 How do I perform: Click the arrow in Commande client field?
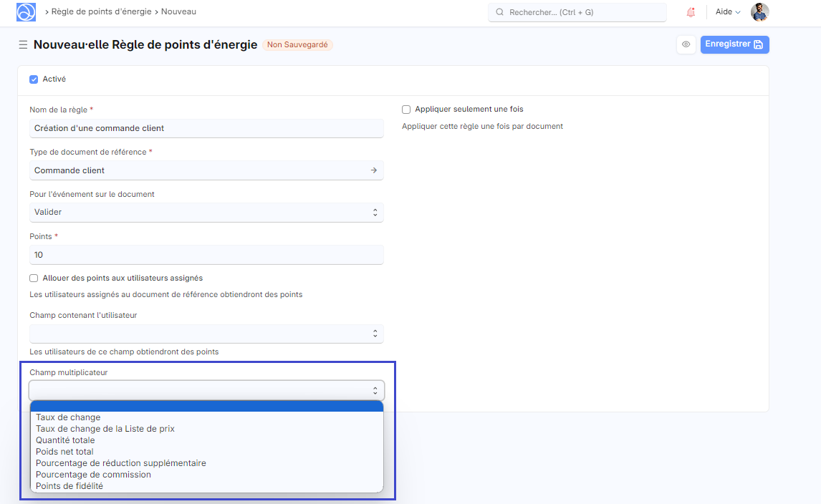(373, 170)
